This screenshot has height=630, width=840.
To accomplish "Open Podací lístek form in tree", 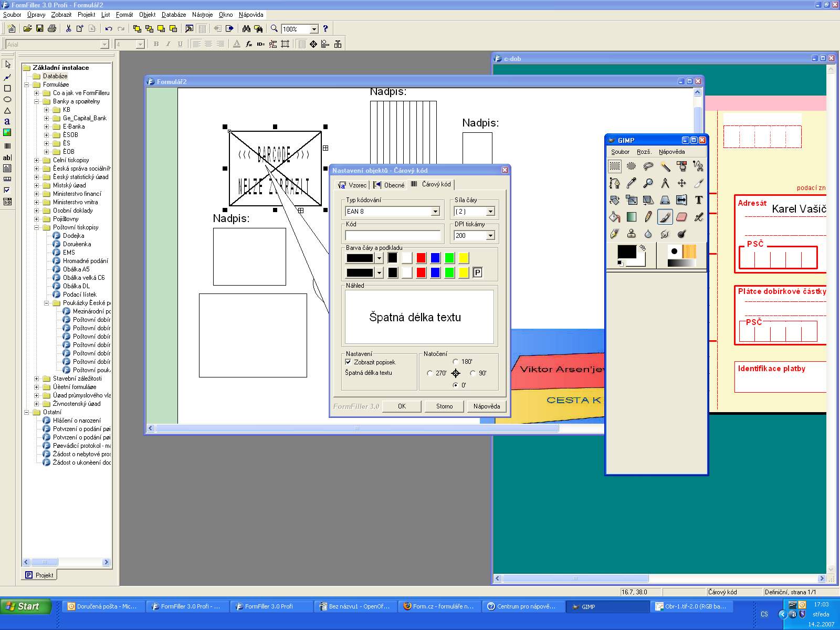I will (80, 295).
